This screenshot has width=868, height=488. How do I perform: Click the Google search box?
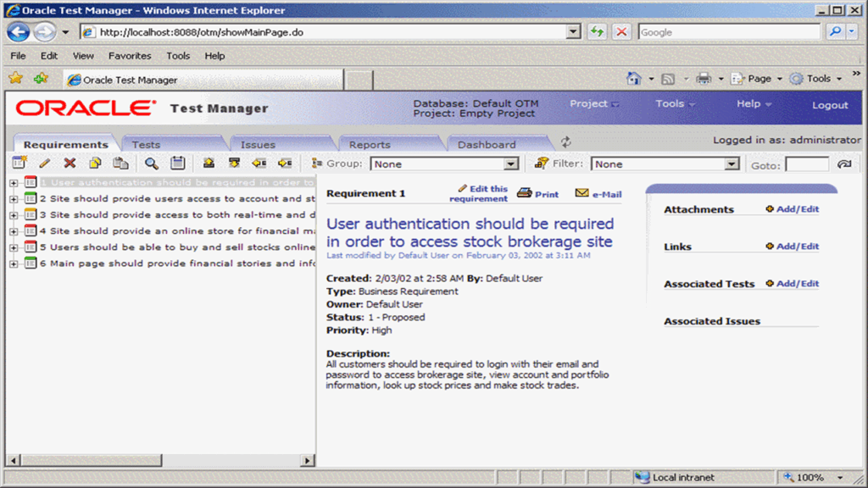tap(729, 32)
